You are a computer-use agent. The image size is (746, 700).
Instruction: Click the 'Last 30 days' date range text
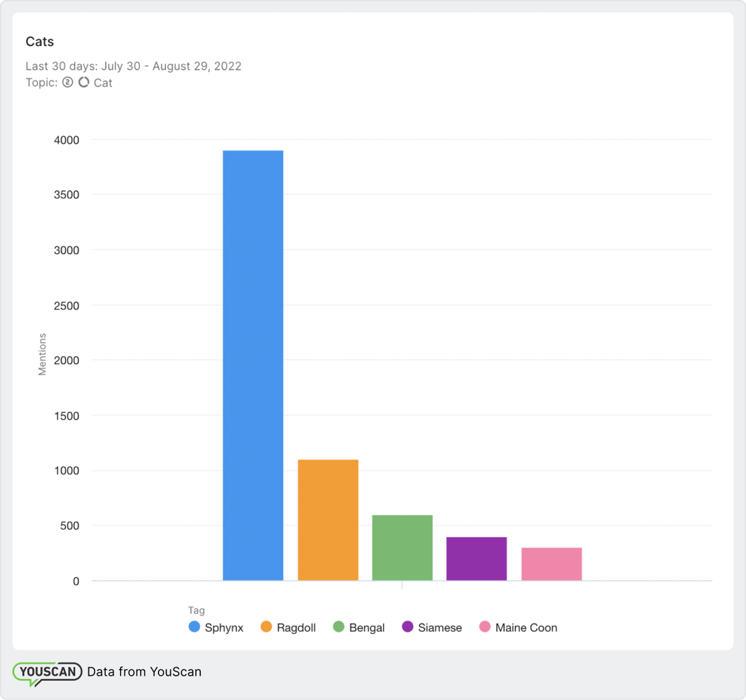(x=133, y=66)
